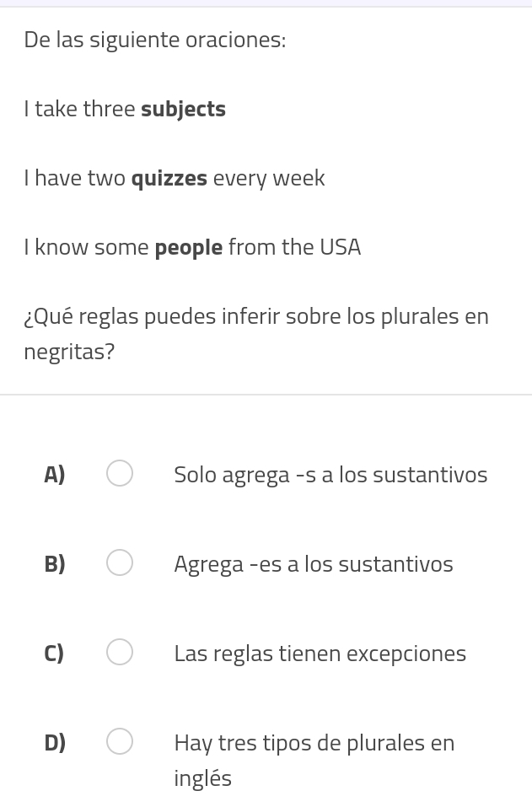Screen dimensions: 532x807
Task: Click the 'Agrega -es a los sustantivos' answer text
Action: [313, 564]
